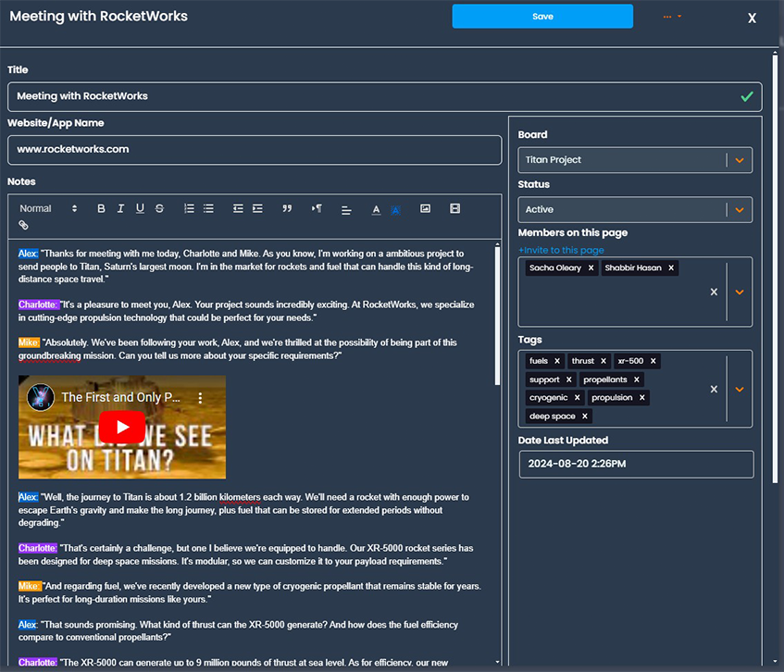Play the embedded Titan YouTube video
This screenshot has width=784, height=672.
coord(122,427)
